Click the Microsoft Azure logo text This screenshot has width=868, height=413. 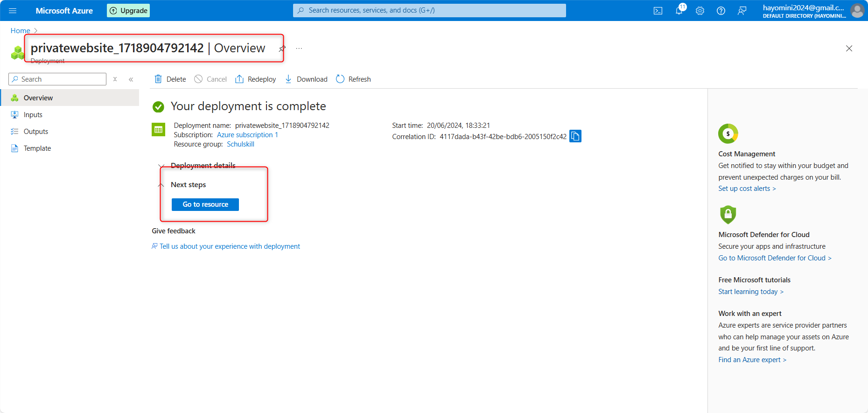(64, 11)
